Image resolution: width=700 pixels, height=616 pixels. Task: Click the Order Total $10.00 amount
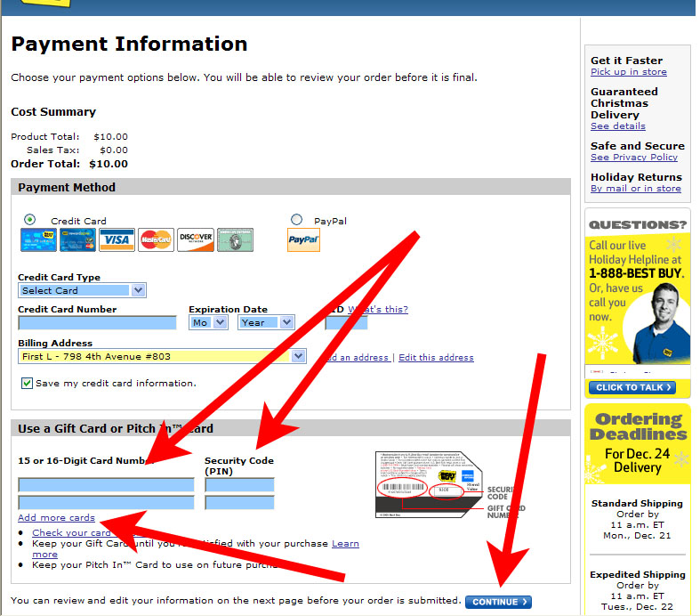coord(109,164)
